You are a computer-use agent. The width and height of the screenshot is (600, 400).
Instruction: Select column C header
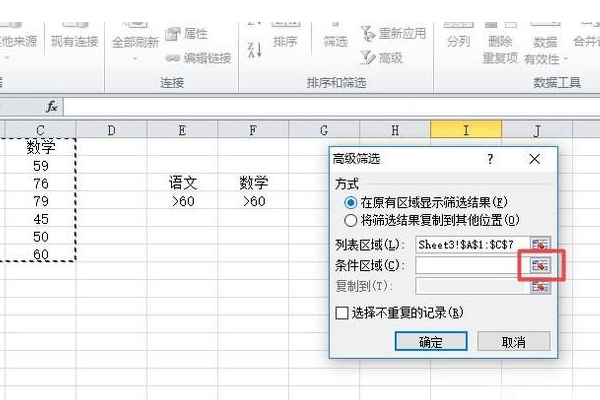point(41,130)
